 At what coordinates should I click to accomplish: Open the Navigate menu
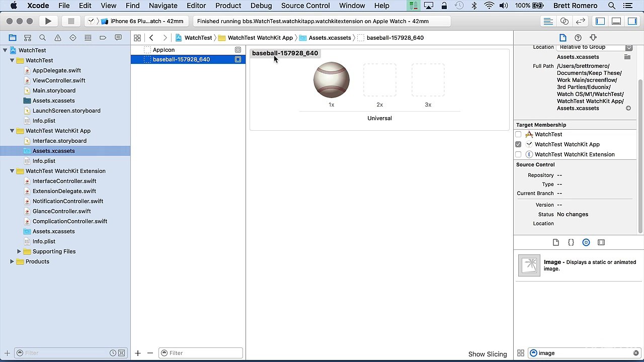(163, 6)
